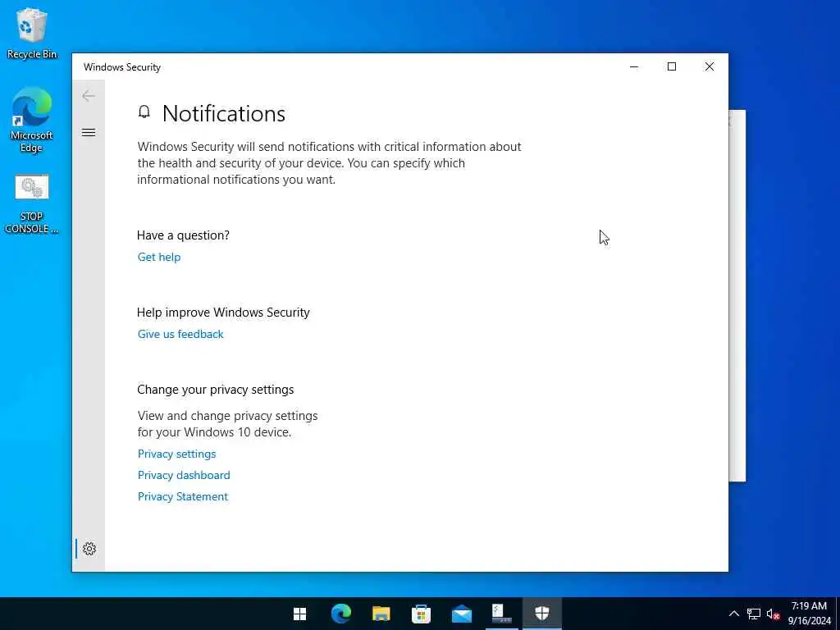Click 'Change your privacy settings' heading
The width and height of the screenshot is (840, 630).
(216, 390)
